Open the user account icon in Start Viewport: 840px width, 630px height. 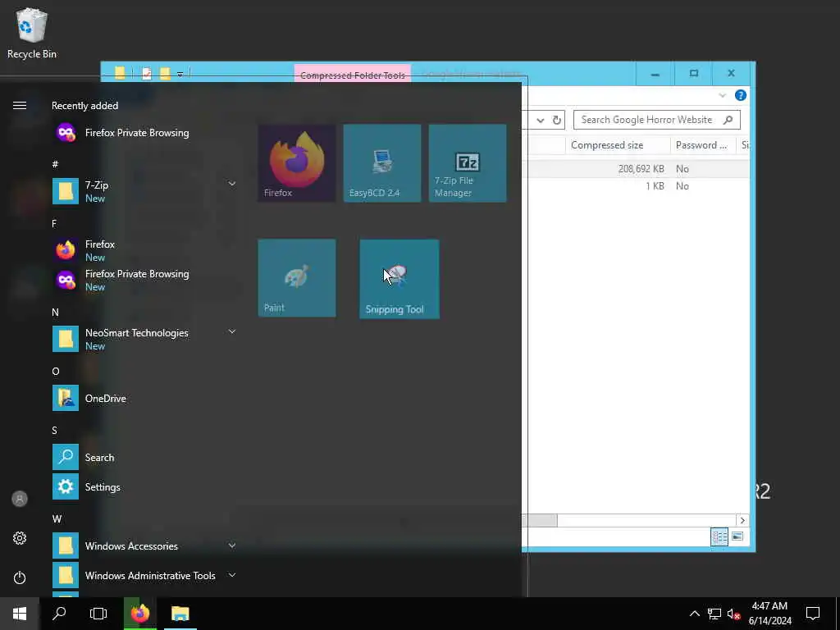tap(20, 499)
